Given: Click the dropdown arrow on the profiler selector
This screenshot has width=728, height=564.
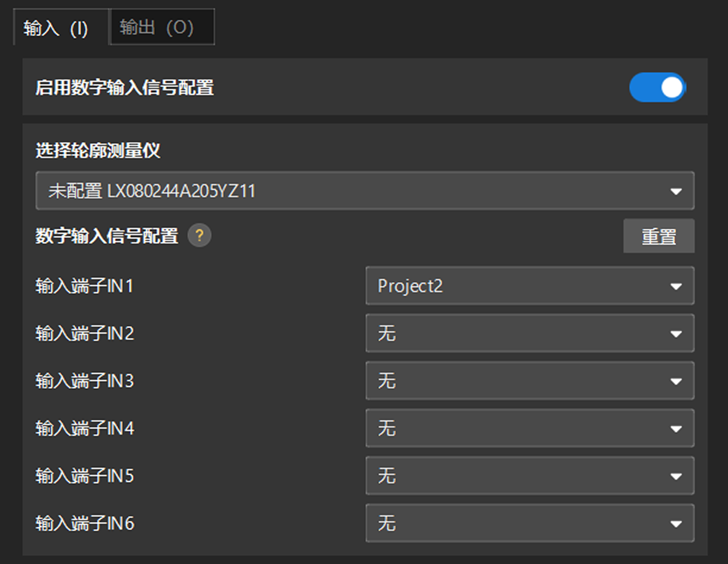Looking at the screenshot, I should pos(677,191).
